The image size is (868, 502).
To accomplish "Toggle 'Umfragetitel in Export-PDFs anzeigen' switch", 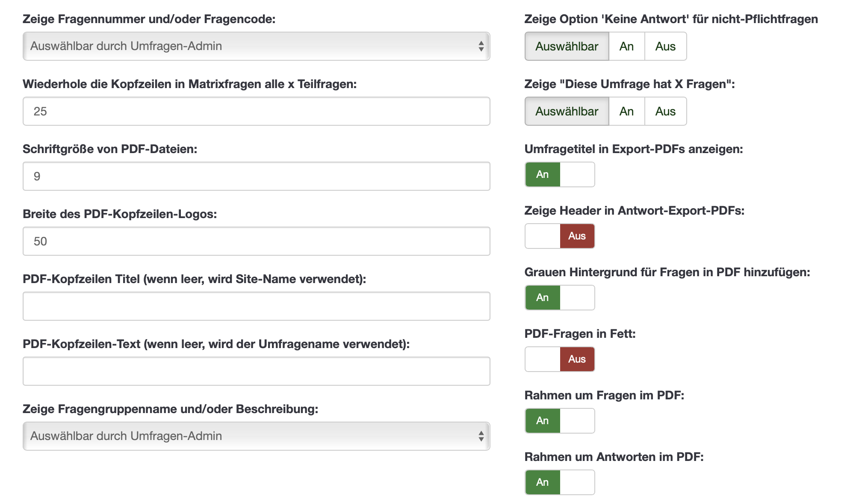I will click(x=560, y=174).
